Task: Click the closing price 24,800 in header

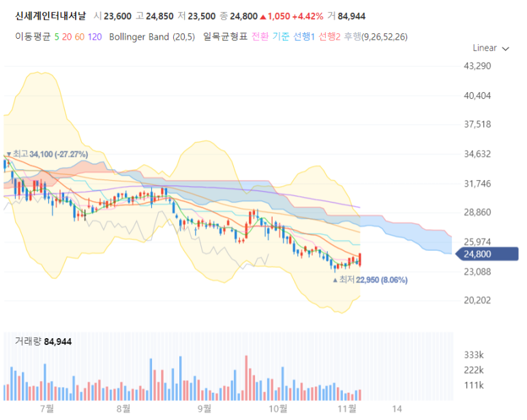Action: tap(243, 16)
